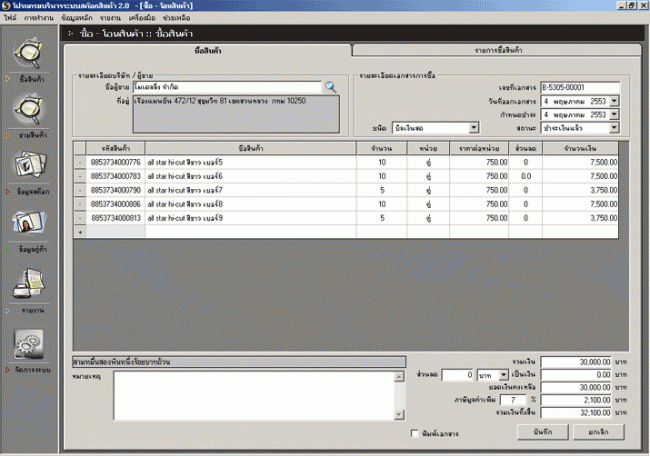Viewport: 650px width, 456px height.
Task: Click the minus icon for row 8853734000790
Action: click(80, 190)
